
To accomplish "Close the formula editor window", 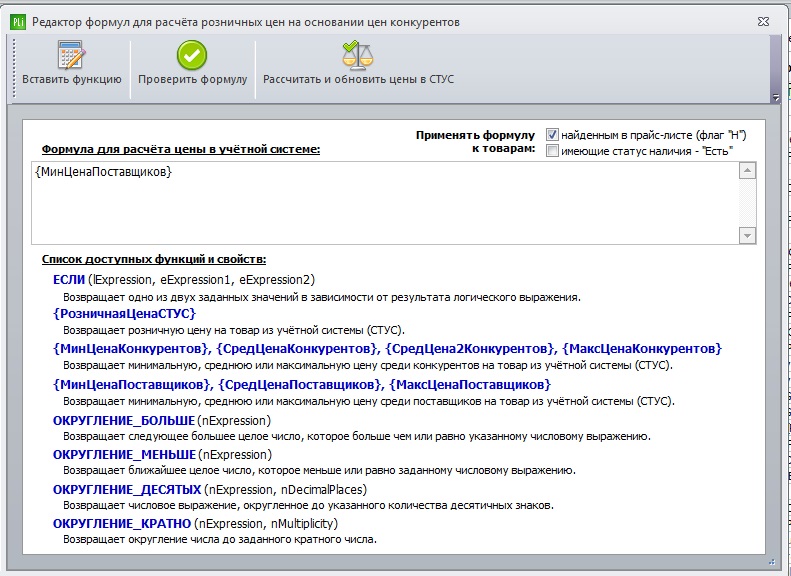I will coord(763,22).
